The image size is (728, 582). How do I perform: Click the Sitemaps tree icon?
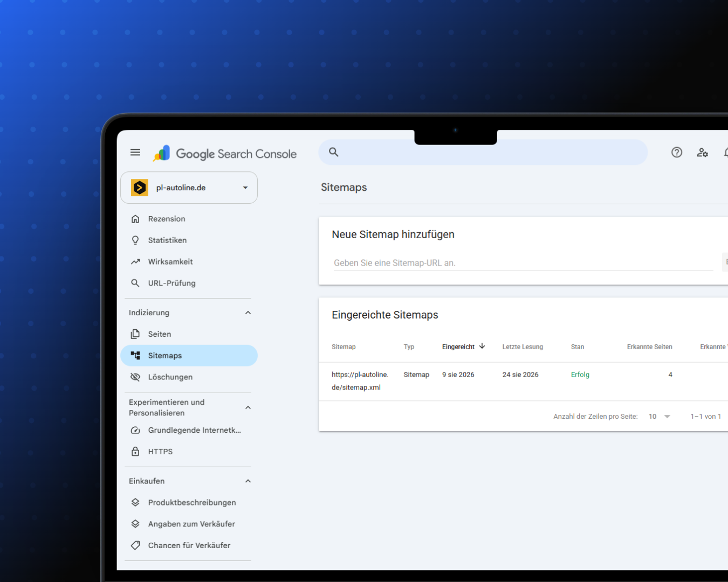[135, 356]
